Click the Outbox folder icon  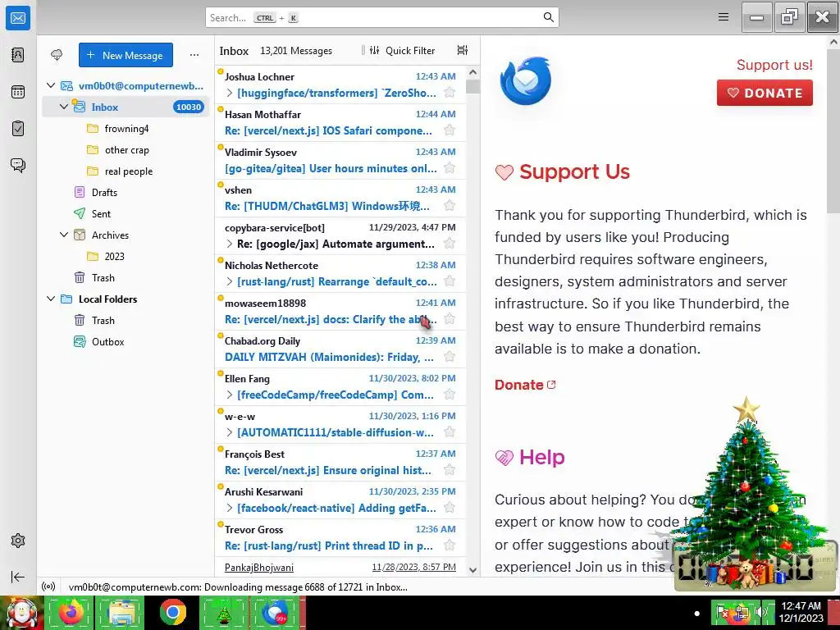(x=80, y=342)
